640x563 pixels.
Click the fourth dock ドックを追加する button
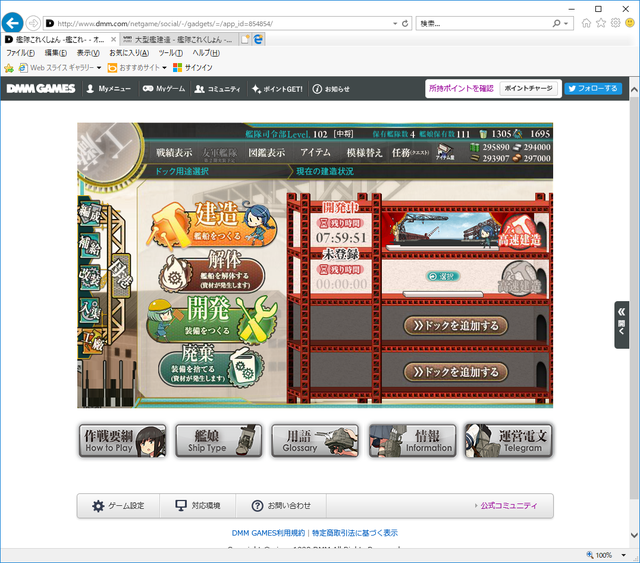tap(456, 372)
